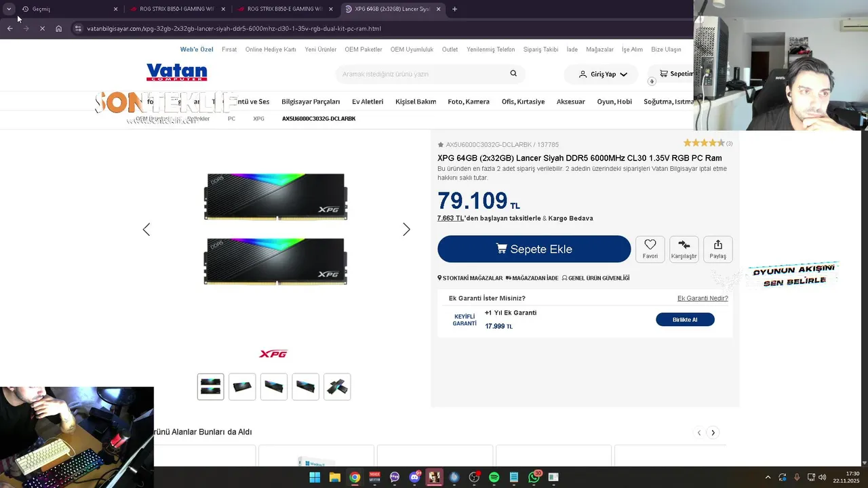Open Spotify from the taskbar
868x488 pixels.
point(494,477)
